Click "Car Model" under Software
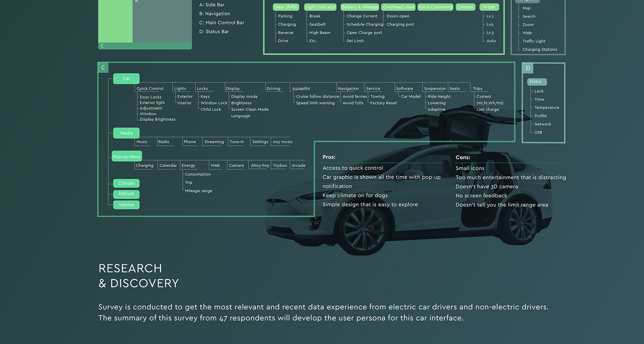The image size is (644, 344). pyautogui.click(x=411, y=97)
